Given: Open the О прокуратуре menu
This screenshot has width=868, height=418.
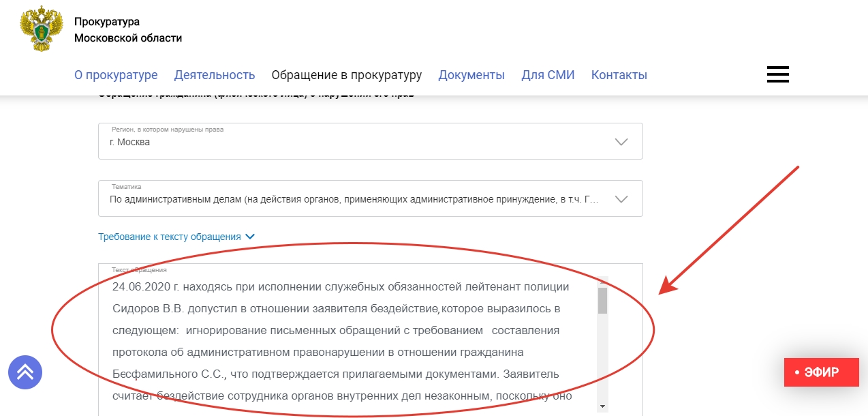Looking at the screenshot, I should (116, 75).
